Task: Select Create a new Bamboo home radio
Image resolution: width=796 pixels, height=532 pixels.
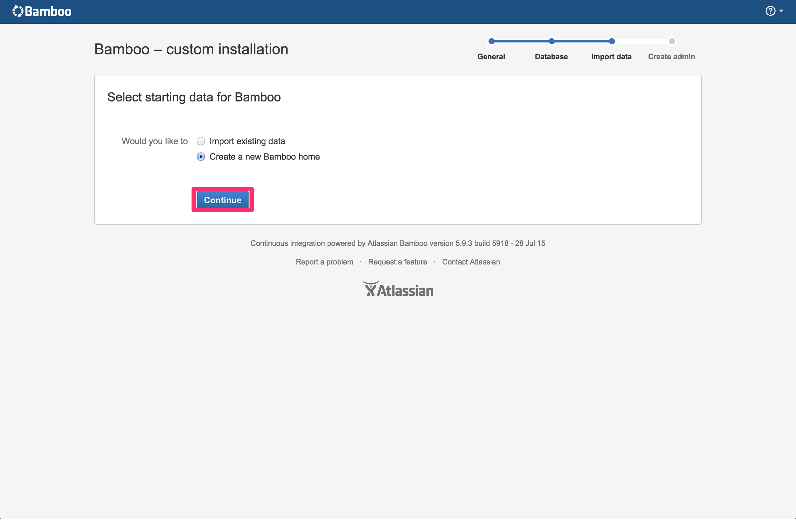Action: tap(201, 157)
